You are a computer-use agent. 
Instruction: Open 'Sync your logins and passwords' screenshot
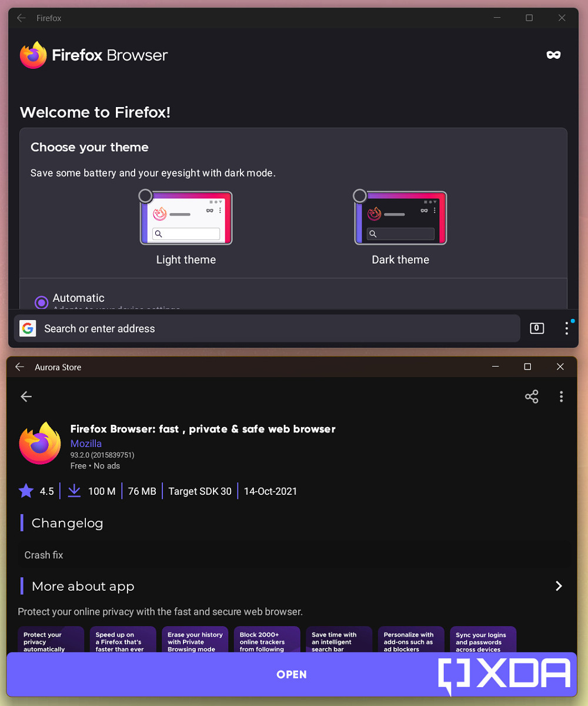[x=483, y=640]
